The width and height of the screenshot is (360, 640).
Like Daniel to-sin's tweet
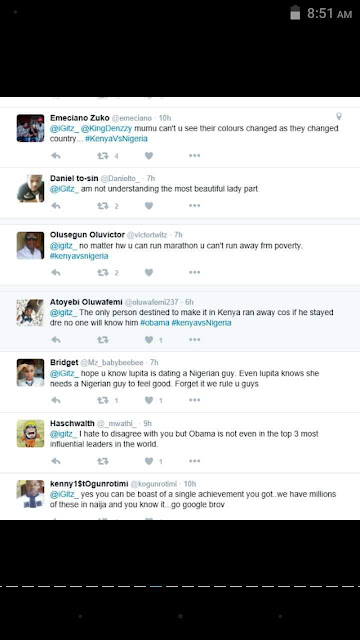[149, 206]
